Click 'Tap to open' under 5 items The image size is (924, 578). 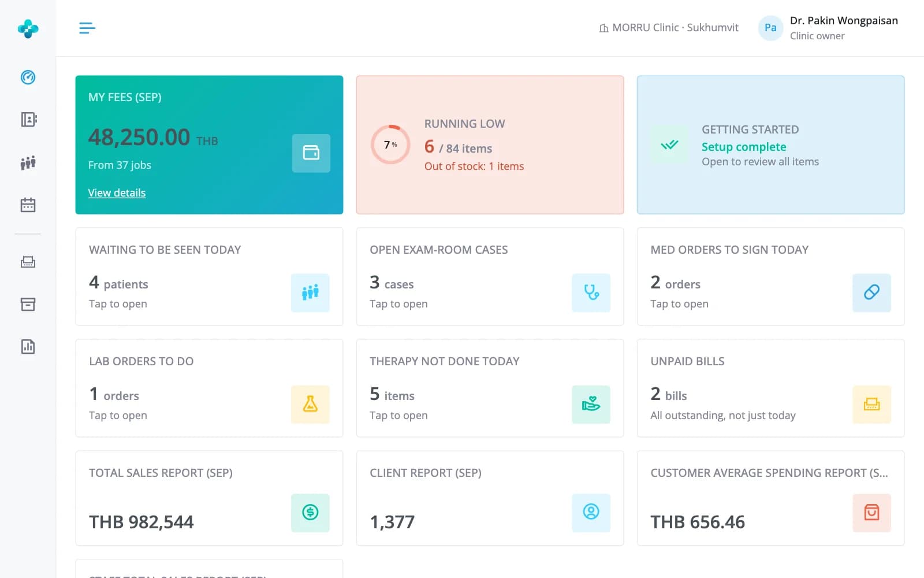pos(398,416)
